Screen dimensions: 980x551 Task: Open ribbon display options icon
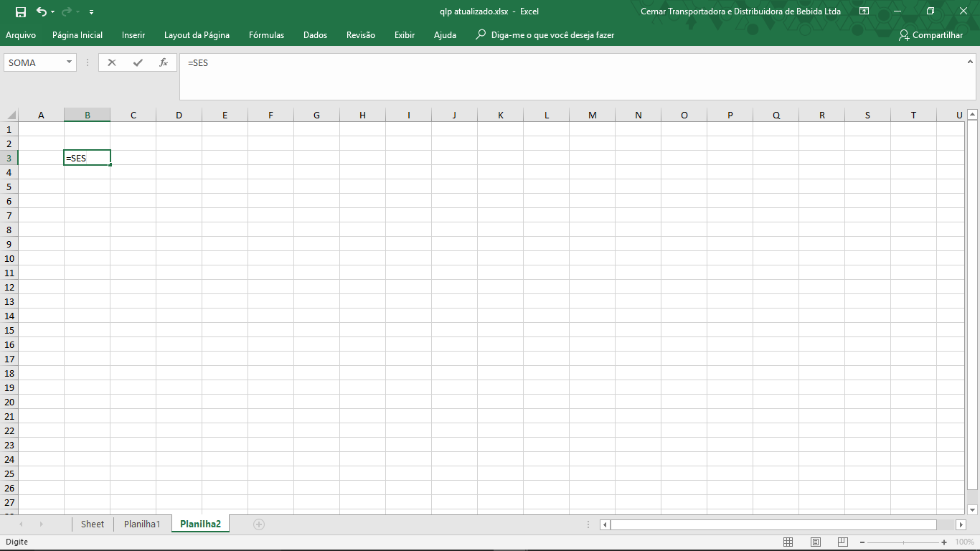(864, 11)
